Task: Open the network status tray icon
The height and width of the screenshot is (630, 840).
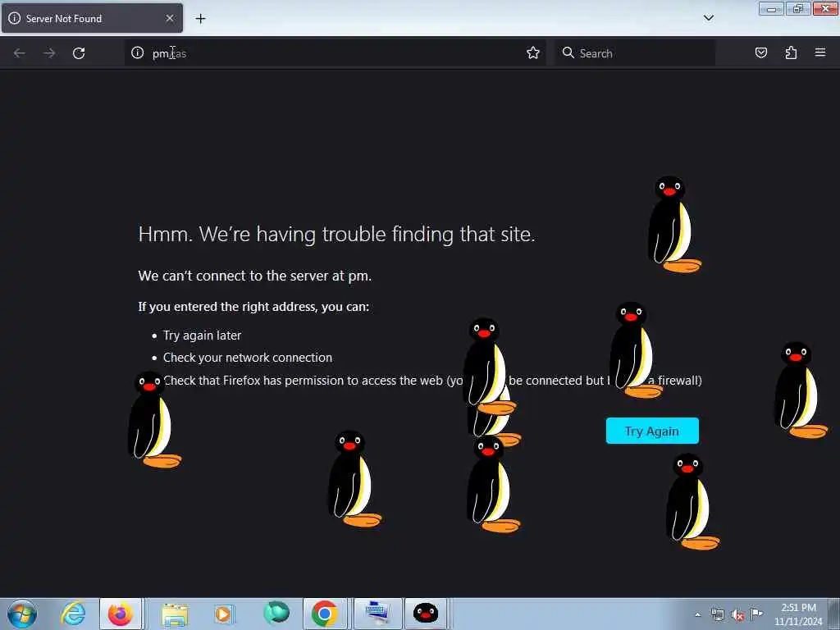Action: pyautogui.click(x=717, y=615)
